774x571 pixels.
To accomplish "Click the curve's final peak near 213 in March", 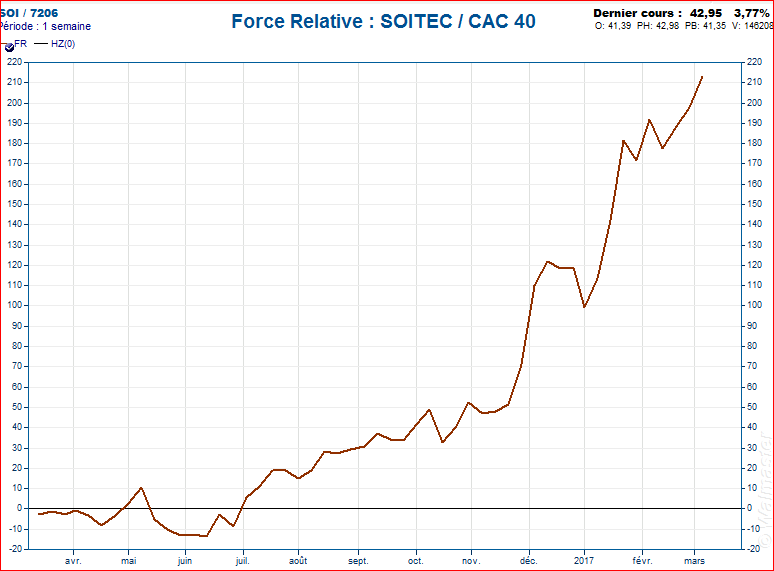I will (x=702, y=77).
